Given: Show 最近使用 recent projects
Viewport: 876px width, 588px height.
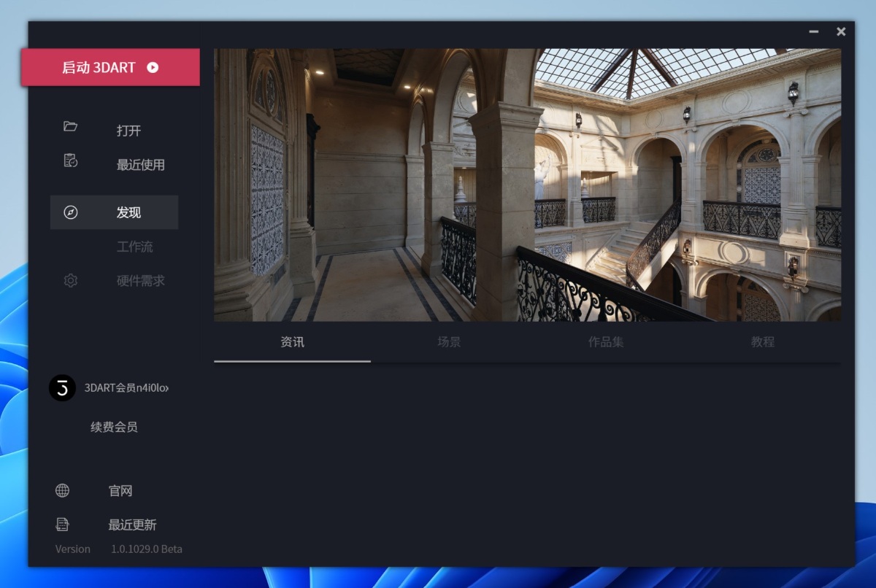Looking at the screenshot, I should pyautogui.click(x=140, y=165).
